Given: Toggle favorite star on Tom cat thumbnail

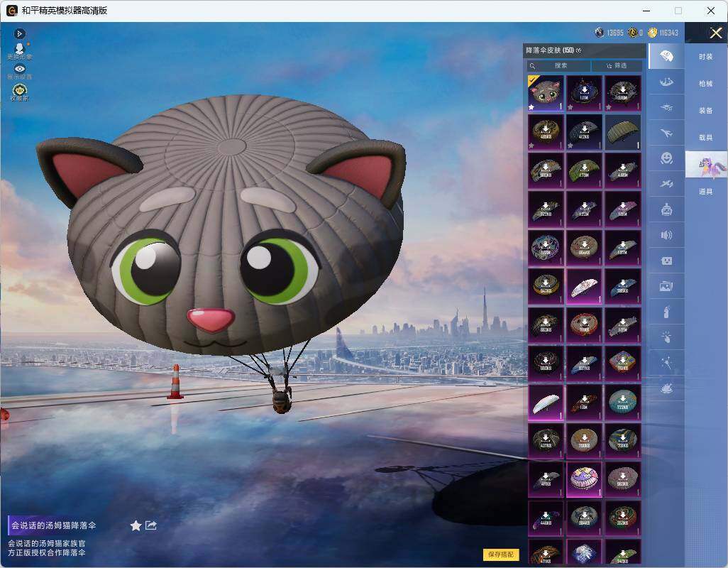Looking at the screenshot, I should pyautogui.click(x=531, y=107).
